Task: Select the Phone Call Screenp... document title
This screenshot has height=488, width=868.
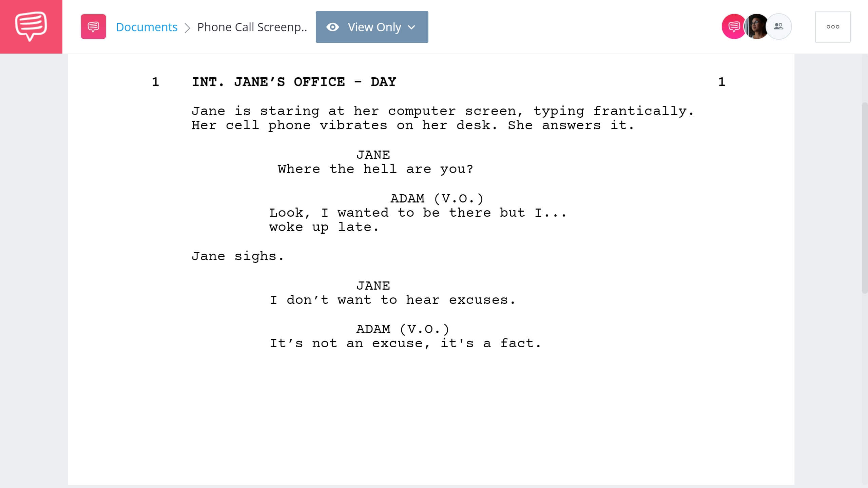Action: 252,26
